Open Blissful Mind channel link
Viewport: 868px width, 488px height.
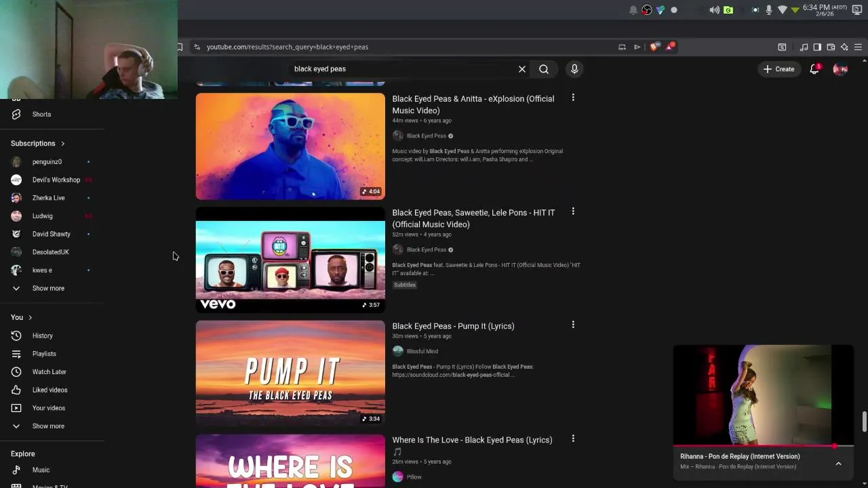pos(422,351)
